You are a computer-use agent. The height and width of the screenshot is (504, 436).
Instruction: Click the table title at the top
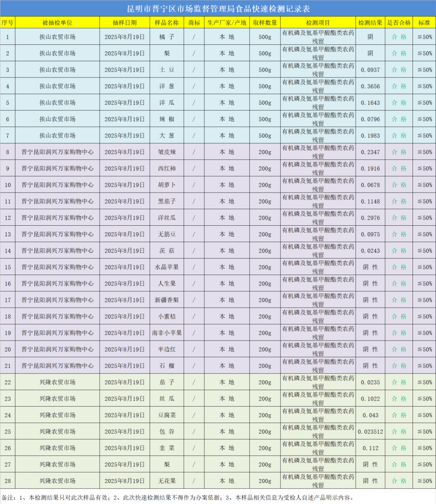(218, 8)
